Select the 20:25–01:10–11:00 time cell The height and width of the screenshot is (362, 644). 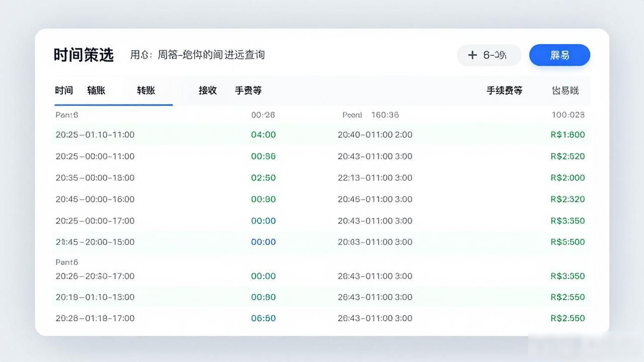point(95,135)
